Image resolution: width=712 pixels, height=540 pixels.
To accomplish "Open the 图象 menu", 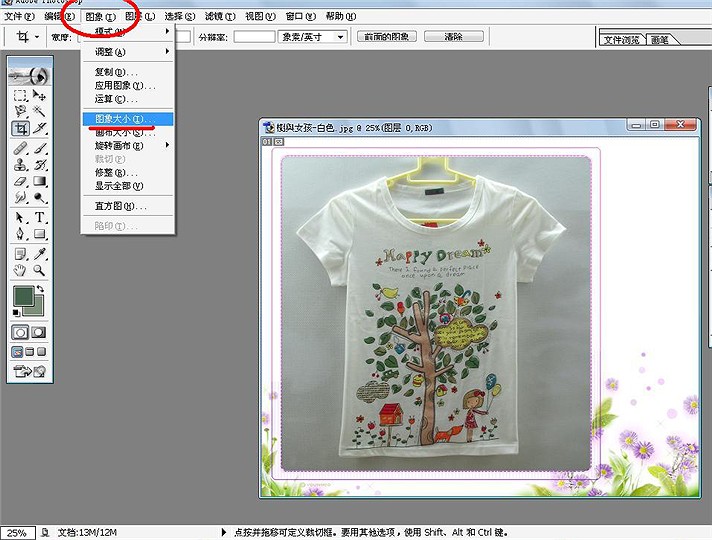I will 100,16.
